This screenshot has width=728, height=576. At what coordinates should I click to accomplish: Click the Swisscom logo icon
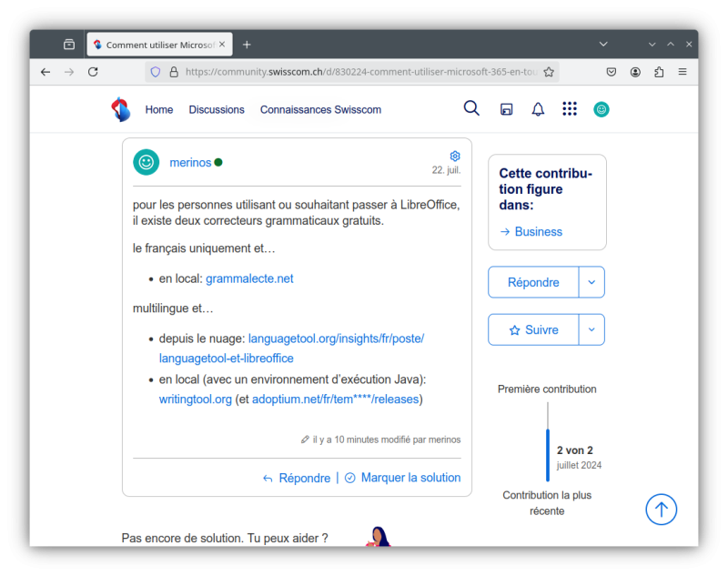click(x=121, y=109)
